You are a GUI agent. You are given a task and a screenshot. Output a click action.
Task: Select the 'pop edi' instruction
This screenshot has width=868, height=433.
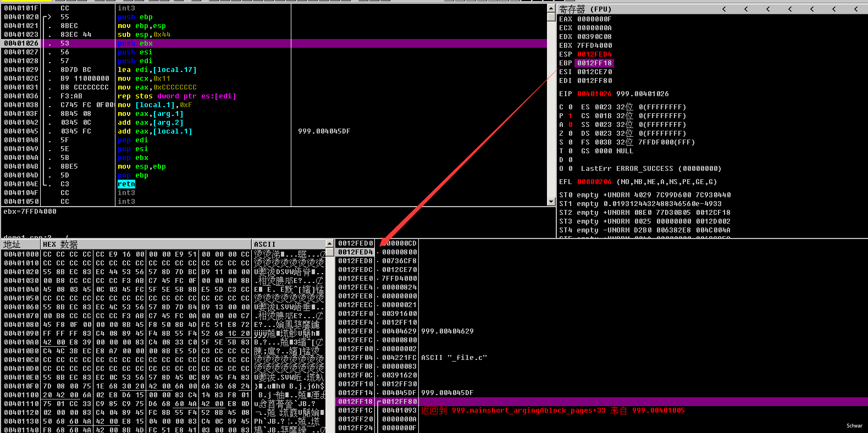[x=133, y=140]
